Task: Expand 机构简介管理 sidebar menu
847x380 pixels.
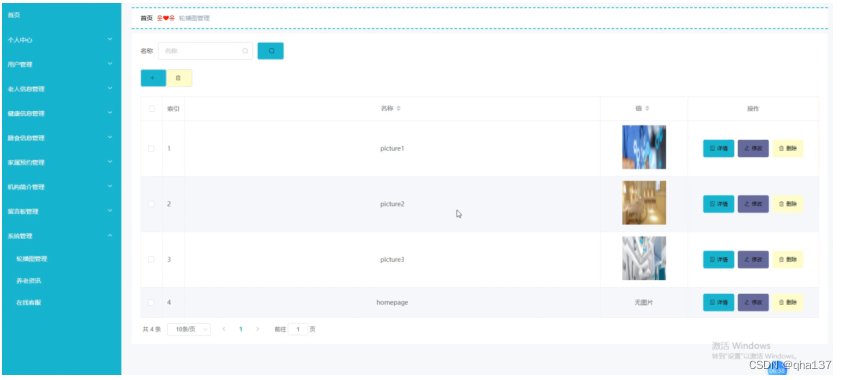Action: [61, 187]
